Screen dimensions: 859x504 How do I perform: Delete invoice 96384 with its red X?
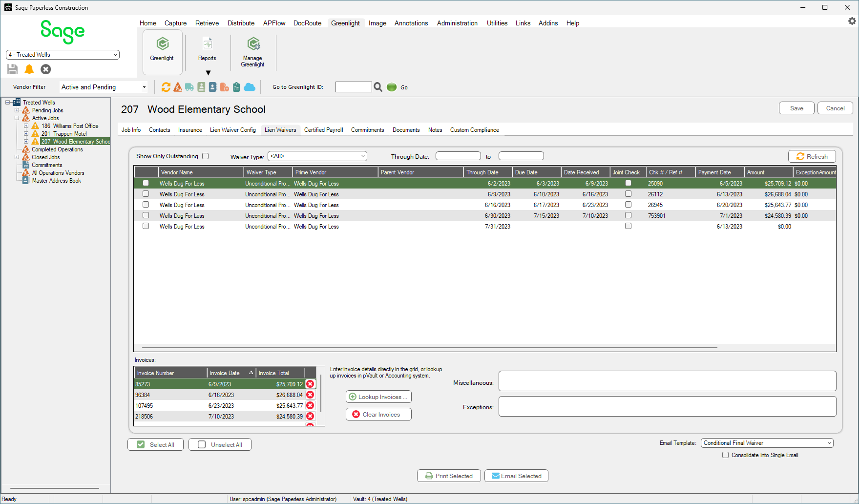(x=310, y=395)
